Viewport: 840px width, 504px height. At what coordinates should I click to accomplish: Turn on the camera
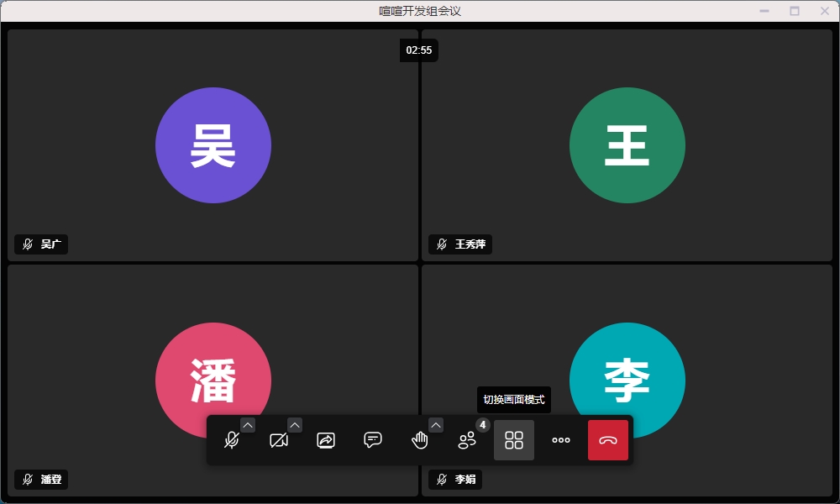click(279, 440)
